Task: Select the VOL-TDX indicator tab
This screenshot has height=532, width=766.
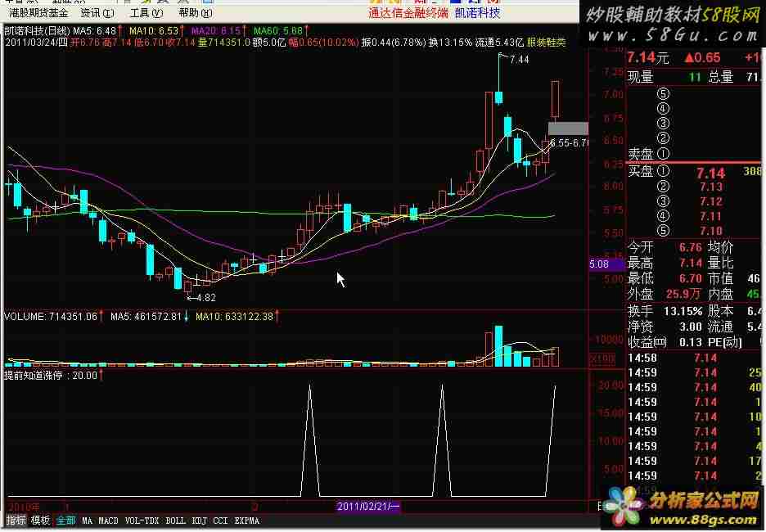Action: point(142,521)
